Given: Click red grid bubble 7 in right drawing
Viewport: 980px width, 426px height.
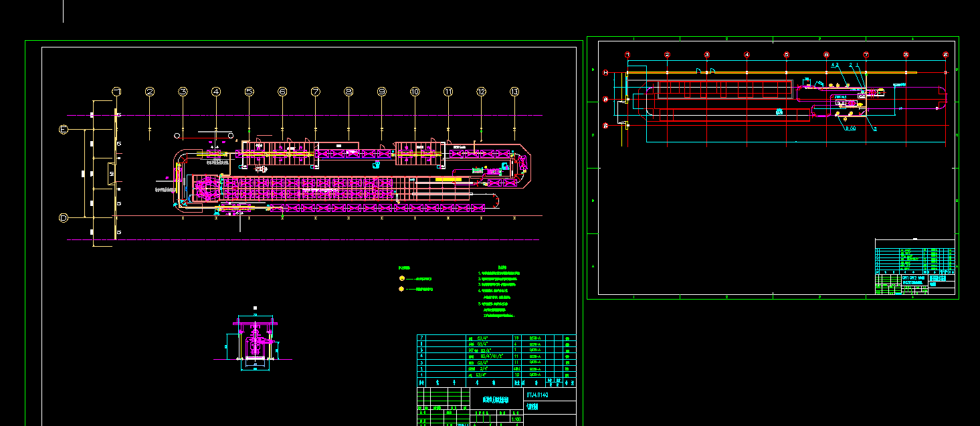Looking at the screenshot, I should (x=866, y=55).
